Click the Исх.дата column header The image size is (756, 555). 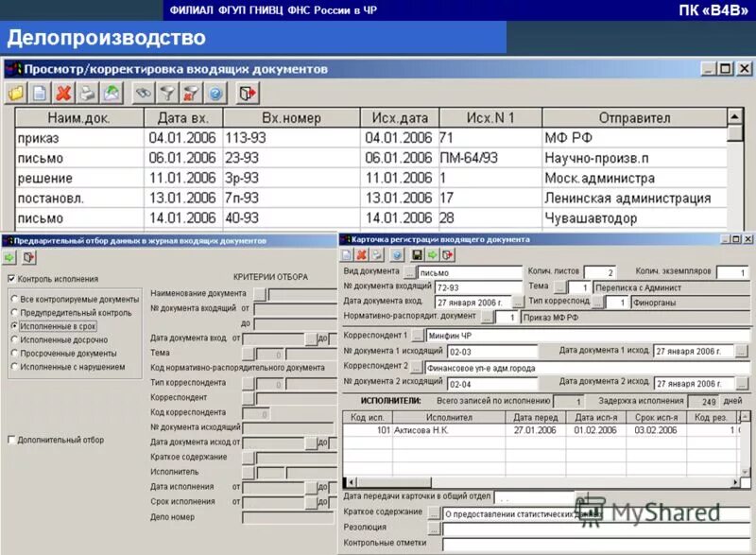click(x=400, y=117)
